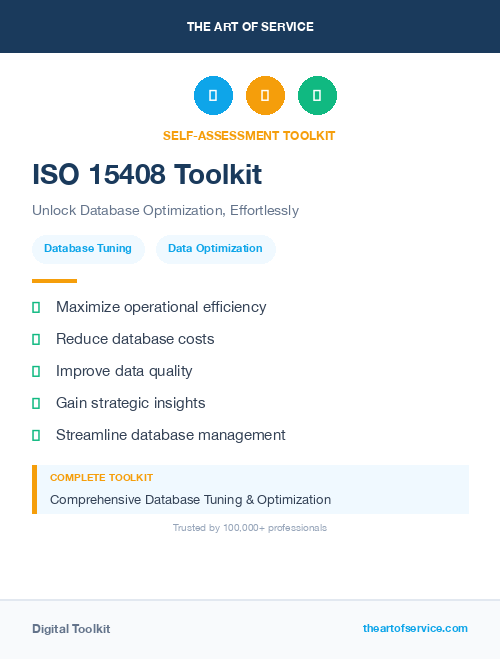Click the bullet icon beside Streamline database management
This screenshot has width=500, height=659.
click(36, 435)
